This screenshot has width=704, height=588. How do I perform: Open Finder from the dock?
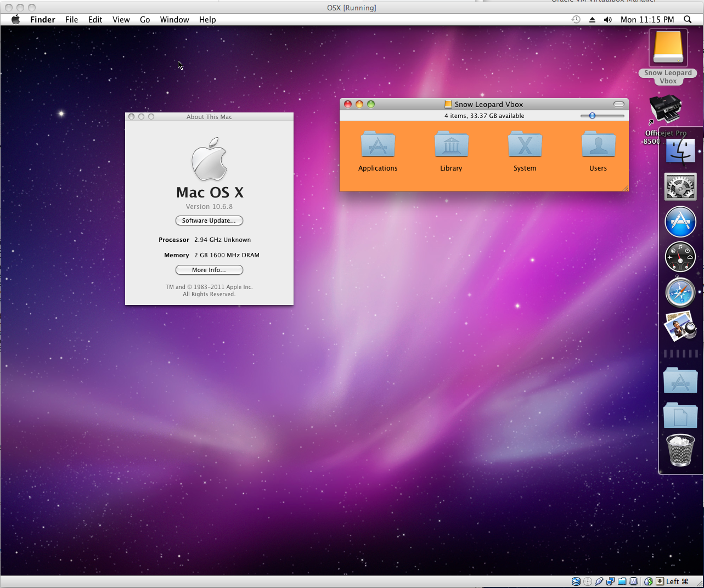pos(680,151)
